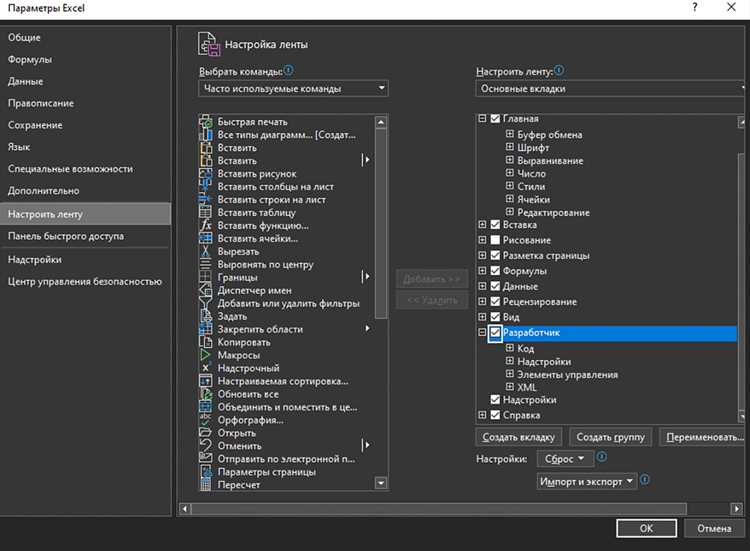
Task: Uncheck the Главная tab checkbox
Action: [496, 119]
